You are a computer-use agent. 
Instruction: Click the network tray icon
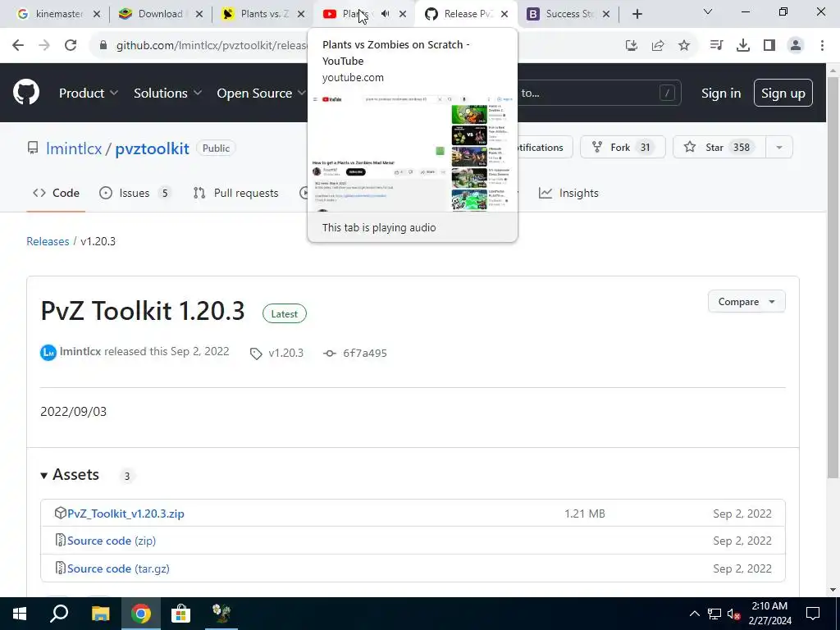coord(714,614)
